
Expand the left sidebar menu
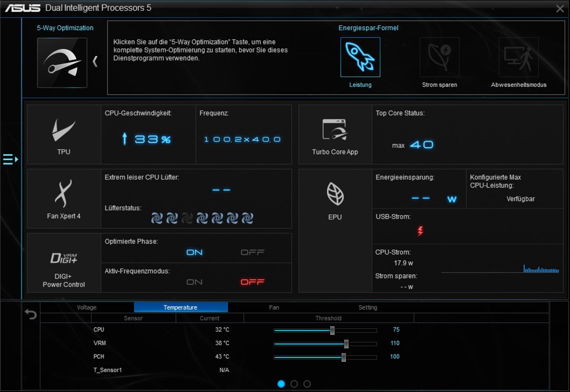pos(10,159)
